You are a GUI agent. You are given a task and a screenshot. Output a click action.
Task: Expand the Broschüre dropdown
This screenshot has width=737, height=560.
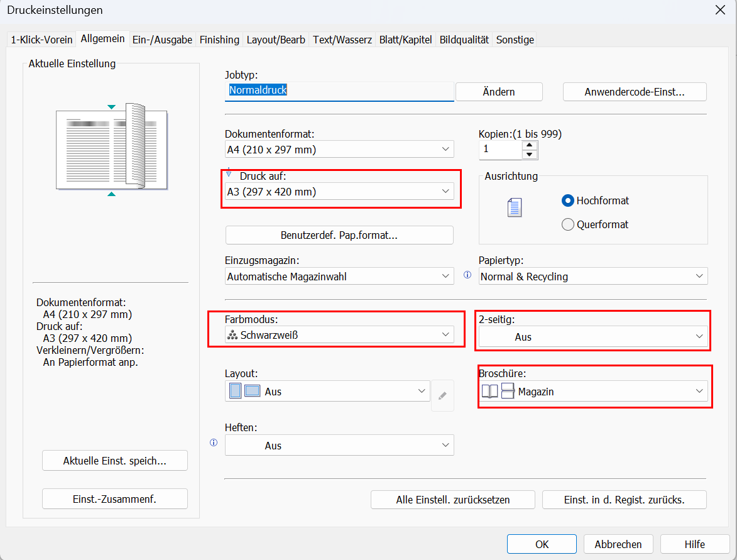pyautogui.click(x=593, y=392)
